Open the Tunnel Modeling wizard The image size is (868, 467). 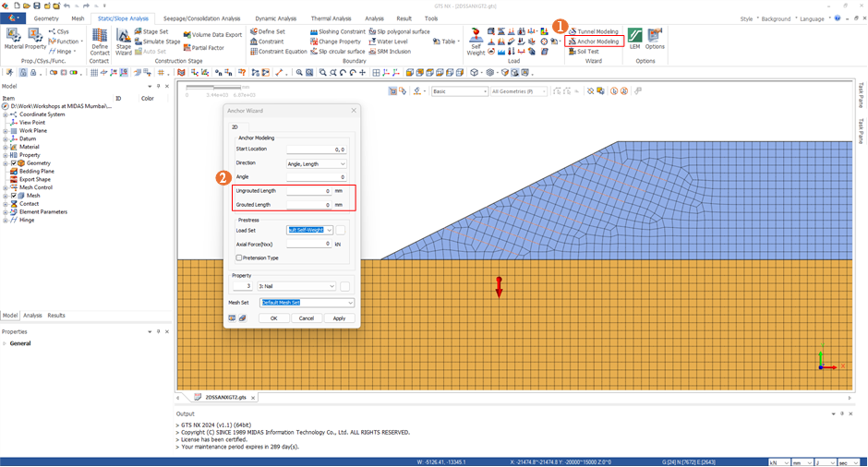(594, 31)
